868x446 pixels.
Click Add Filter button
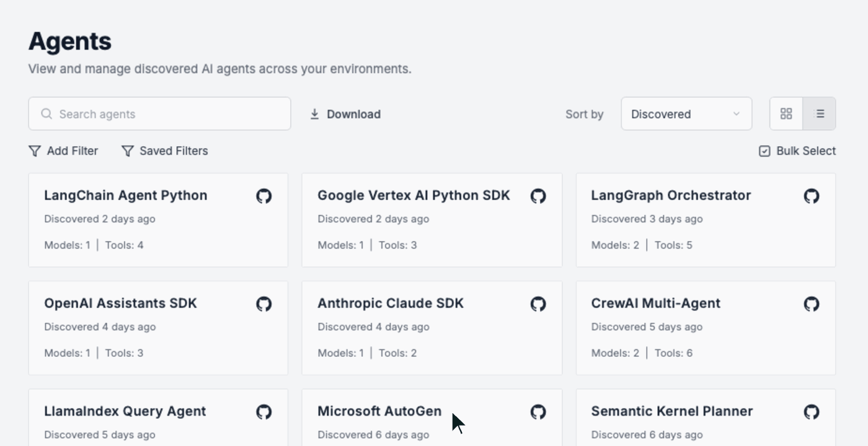[63, 151]
